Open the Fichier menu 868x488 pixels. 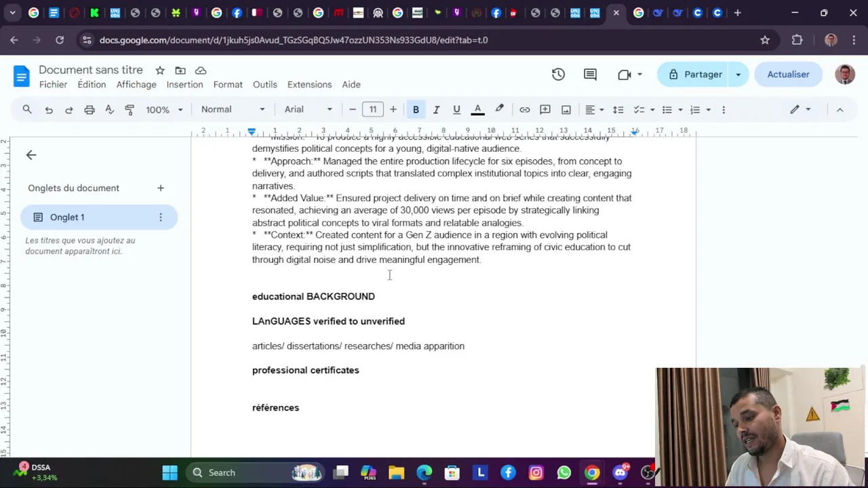tap(53, 85)
